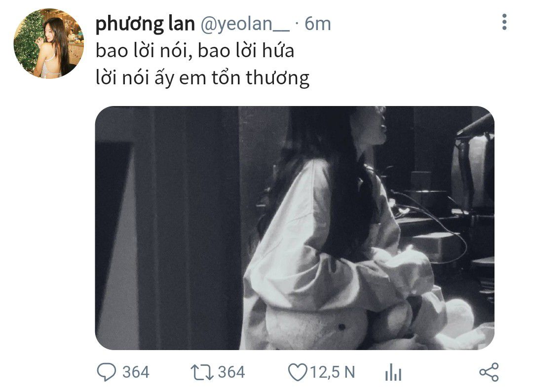This screenshot has width=533, height=392.
Task: Open the handle @yeolan__
Action: click(245, 24)
